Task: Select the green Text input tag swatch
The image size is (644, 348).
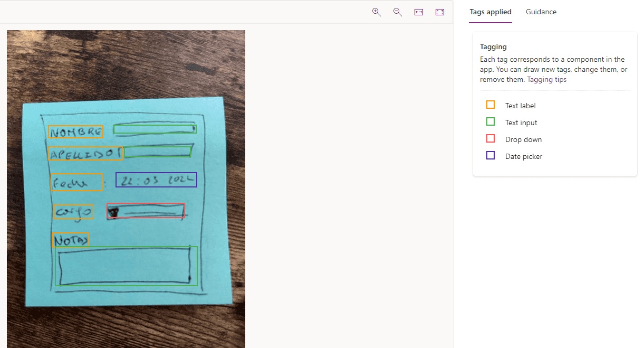Action: [491, 122]
